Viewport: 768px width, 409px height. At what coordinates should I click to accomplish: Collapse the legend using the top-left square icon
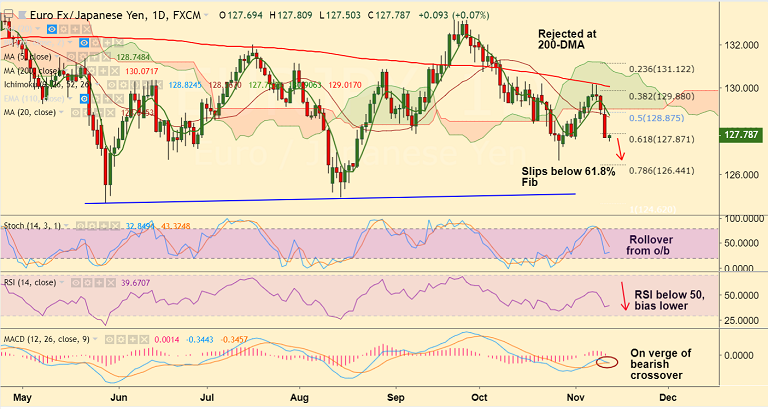click(8, 14)
